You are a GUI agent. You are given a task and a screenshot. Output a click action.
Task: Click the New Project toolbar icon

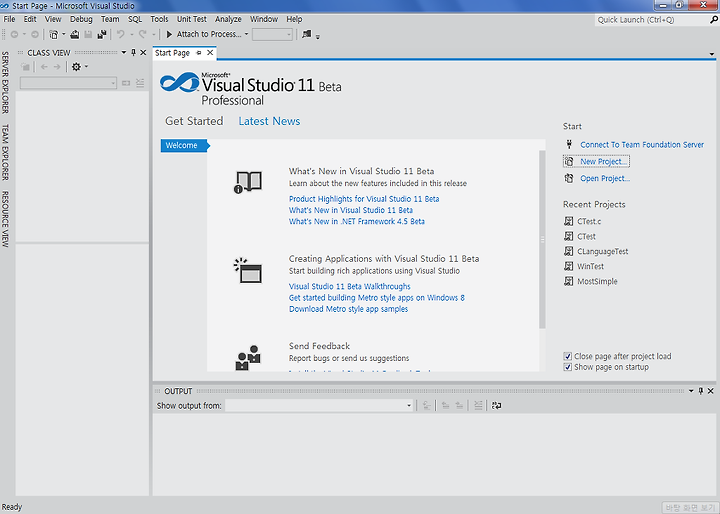coord(54,34)
